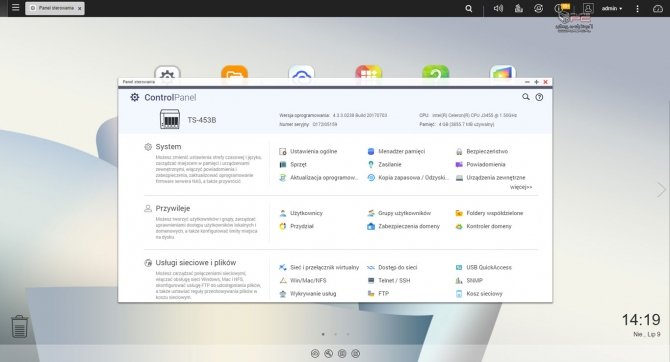The height and width of the screenshot is (362, 670).
Task: Open Powiadomienia settings
Action: [480, 165]
